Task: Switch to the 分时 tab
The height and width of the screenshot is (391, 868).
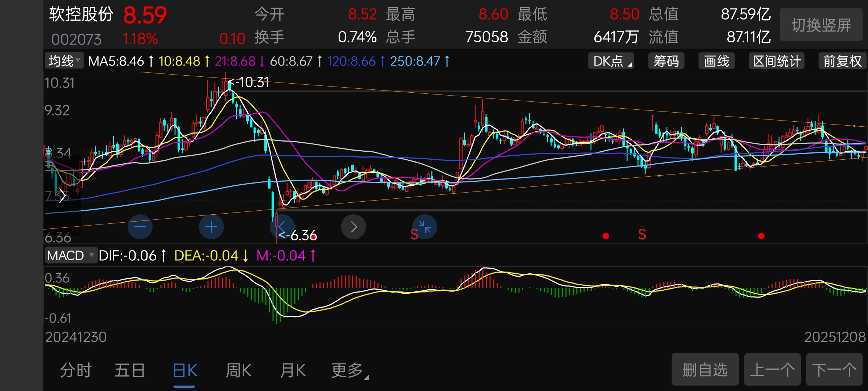Action: 76,370
